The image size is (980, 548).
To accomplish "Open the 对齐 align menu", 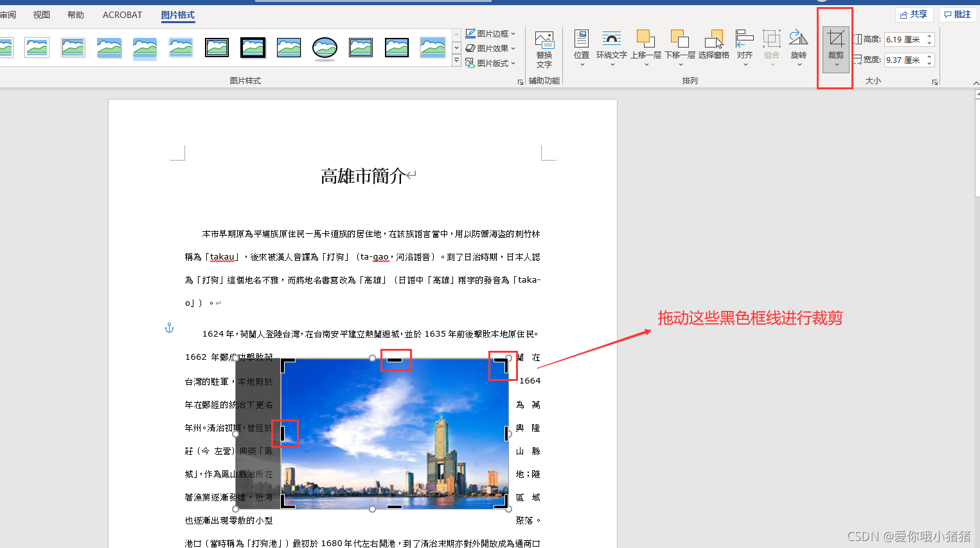I will (745, 48).
